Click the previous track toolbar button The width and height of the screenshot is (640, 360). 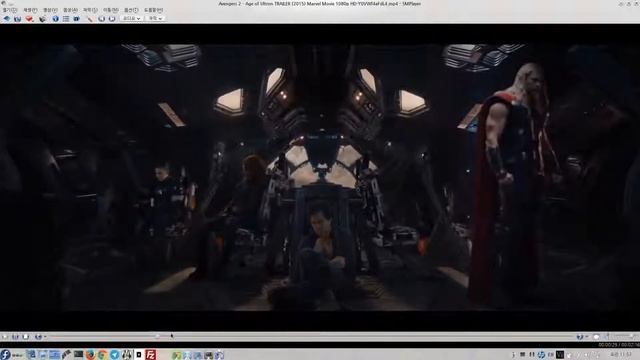(101, 19)
